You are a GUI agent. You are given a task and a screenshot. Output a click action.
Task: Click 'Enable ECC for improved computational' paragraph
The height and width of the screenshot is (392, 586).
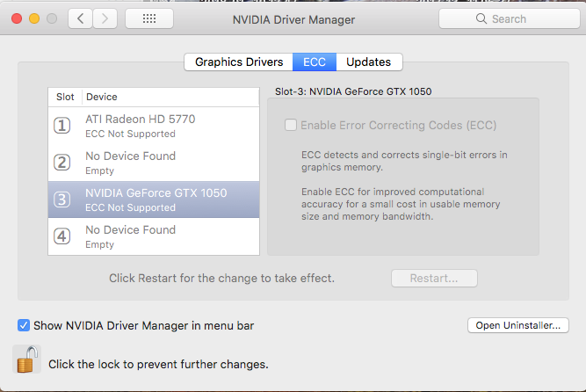pyautogui.click(x=401, y=204)
